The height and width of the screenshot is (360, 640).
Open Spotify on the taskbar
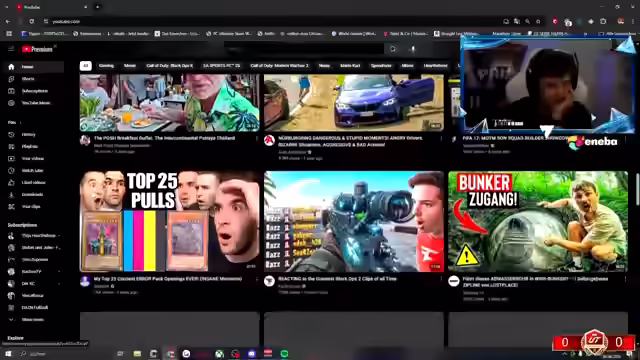click(x=284, y=353)
